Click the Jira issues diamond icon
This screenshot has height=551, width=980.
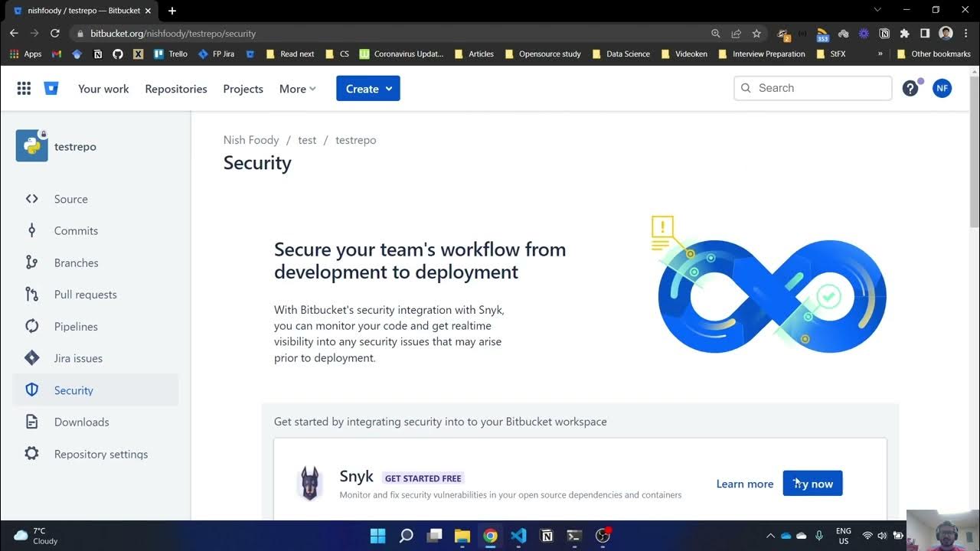pos(31,358)
